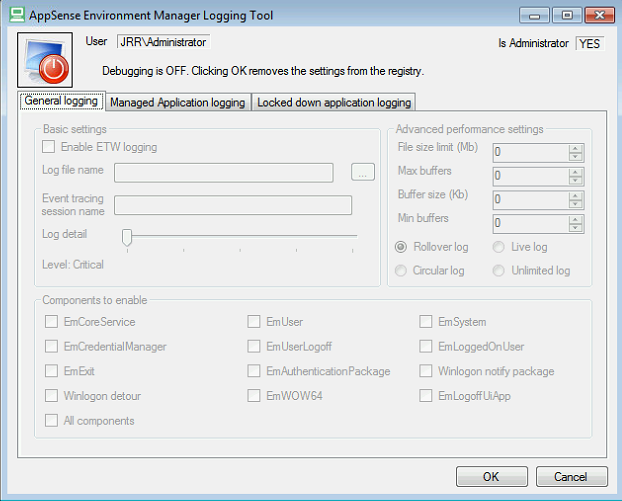Toggle EmLogoffUiApp checkbox
622x501 pixels.
coord(426,395)
